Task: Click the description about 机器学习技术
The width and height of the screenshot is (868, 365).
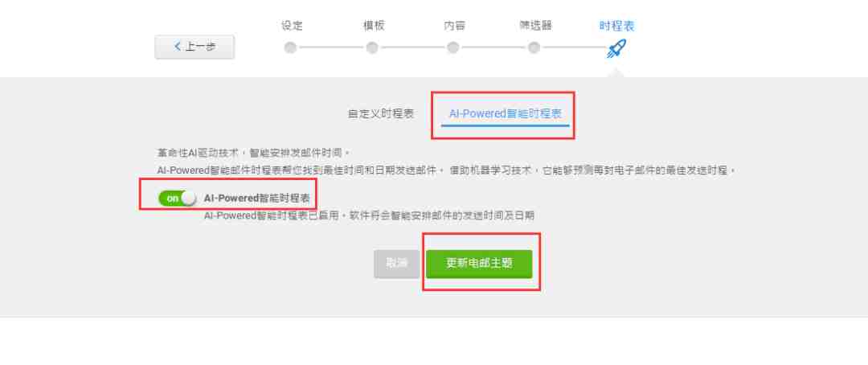Action: pyautogui.click(x=446, y=170)
